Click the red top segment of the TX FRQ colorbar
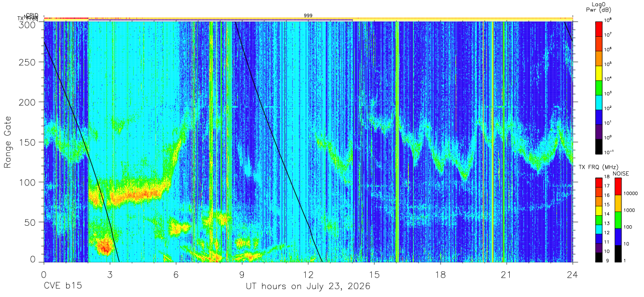The width and height of the screenshot is (644, 297). (x=598, y=183)
